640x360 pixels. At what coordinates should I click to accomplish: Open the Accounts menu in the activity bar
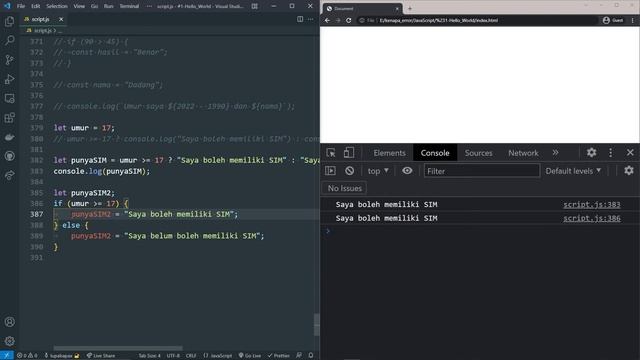(x=9, y=322)
